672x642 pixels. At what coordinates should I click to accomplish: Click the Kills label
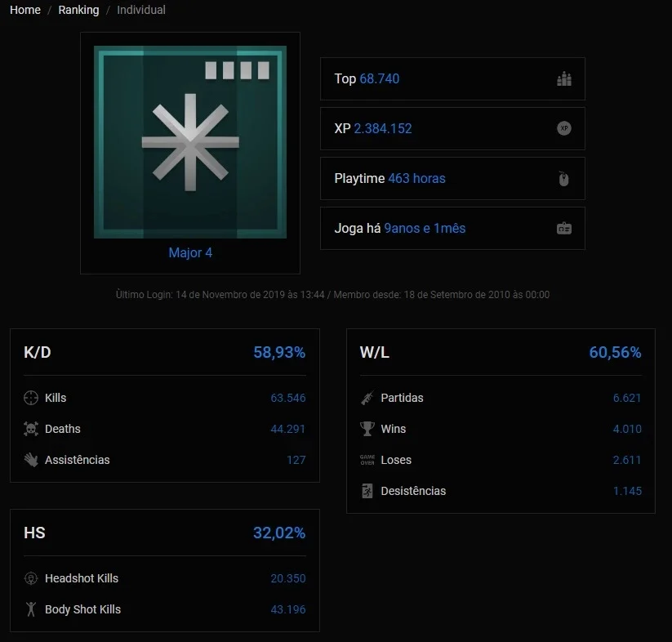click(x=56, y=398)
